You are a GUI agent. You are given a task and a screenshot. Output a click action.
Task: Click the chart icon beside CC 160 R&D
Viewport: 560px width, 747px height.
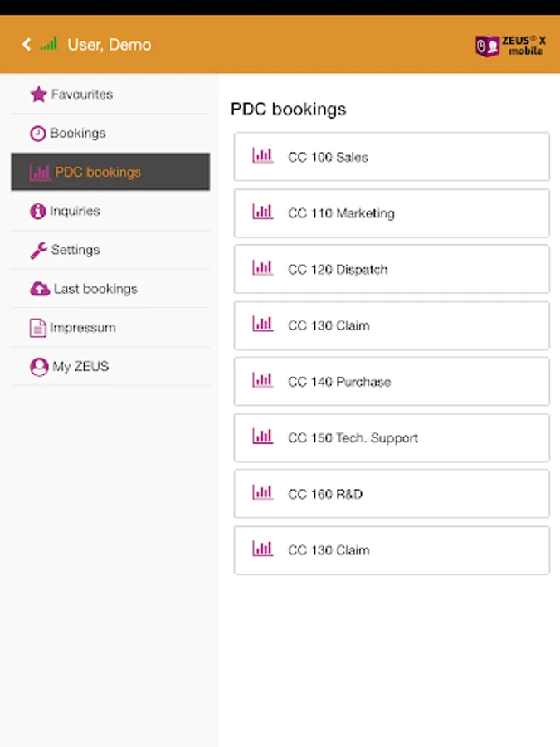[x=263, y=493]
